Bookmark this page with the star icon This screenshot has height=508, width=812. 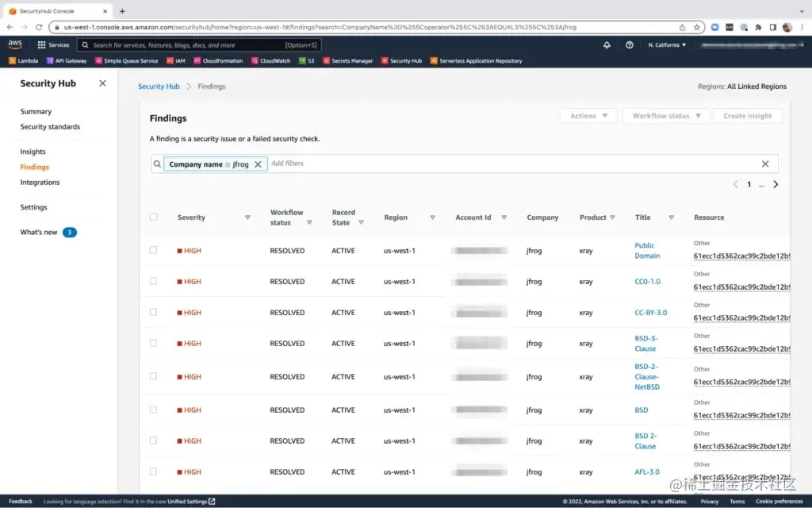pos(696,27)
